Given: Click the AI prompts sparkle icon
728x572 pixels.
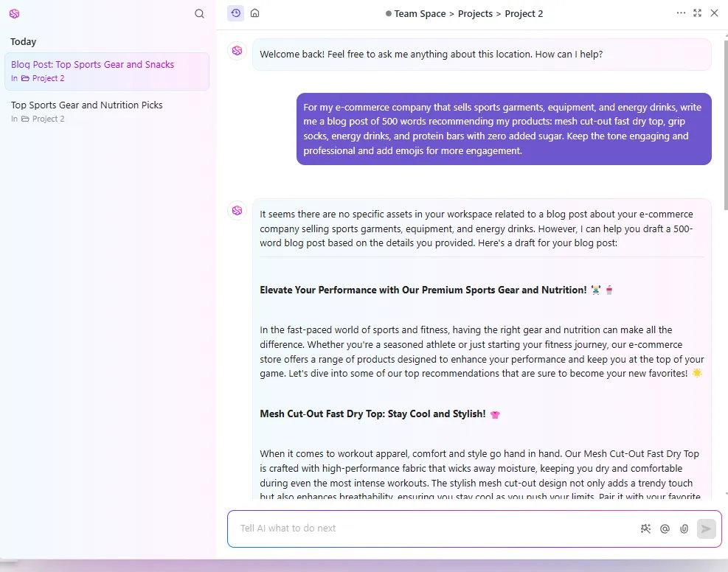Looking at the screenshot, I should coord(645,529).
